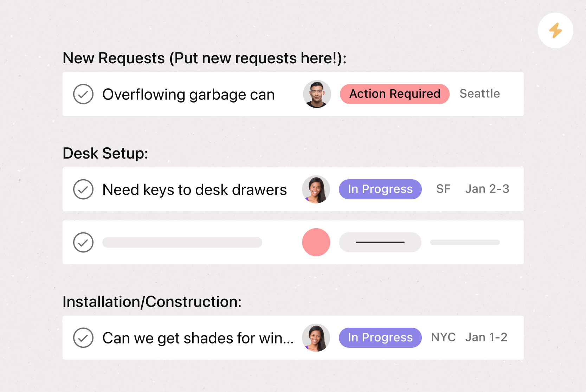Click the Seattle location label
Image resolution: width=586 pixels, height=392 pixels.
[480, 94]
